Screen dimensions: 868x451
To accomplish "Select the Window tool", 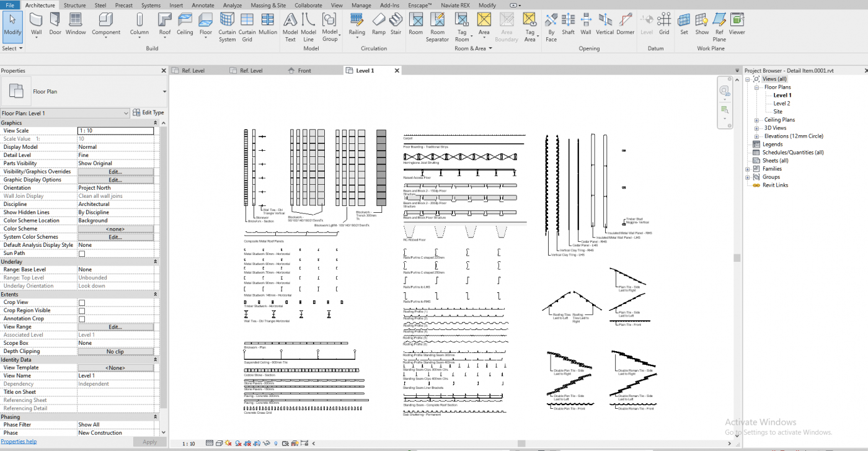I will tap(76, 24).
